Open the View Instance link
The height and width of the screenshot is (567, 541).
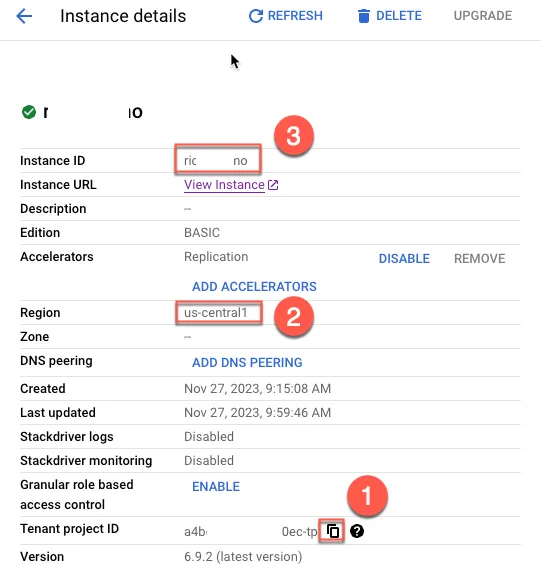[x=224, y=185]
